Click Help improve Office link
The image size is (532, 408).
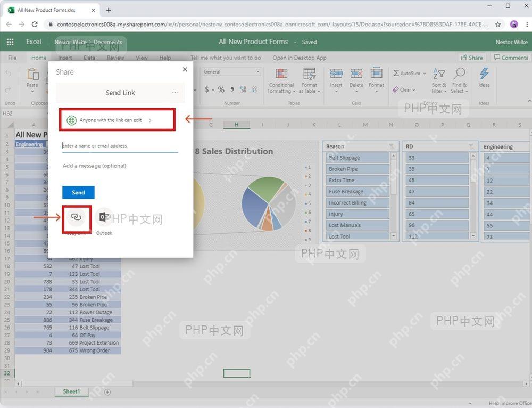pos(510,403)
